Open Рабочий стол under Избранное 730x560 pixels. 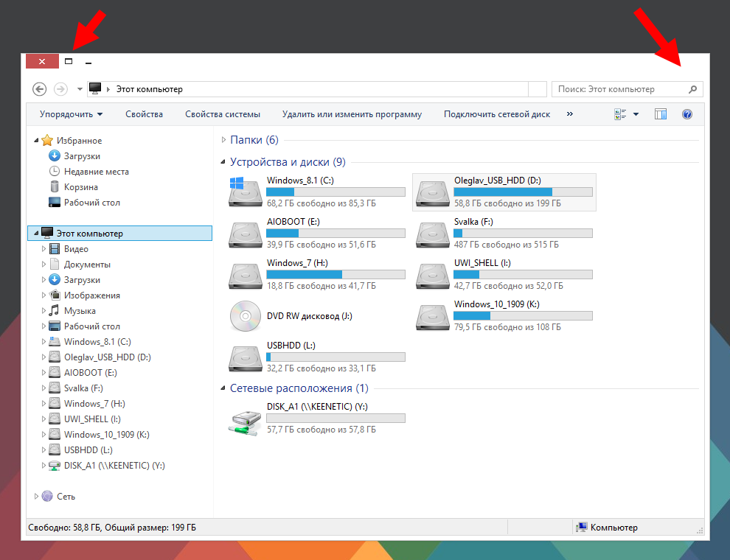[x=92, y=203]
